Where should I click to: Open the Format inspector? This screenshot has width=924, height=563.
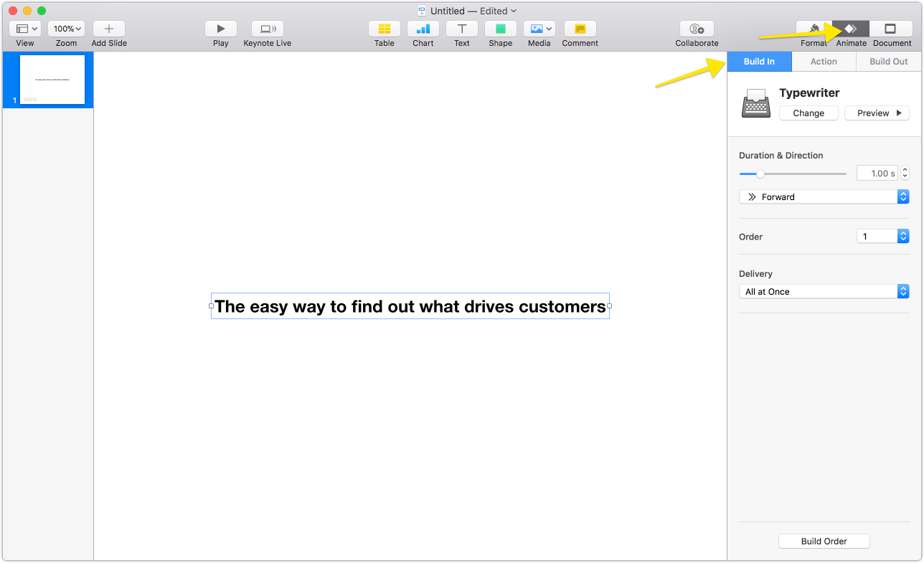click(x=814, y=29)
